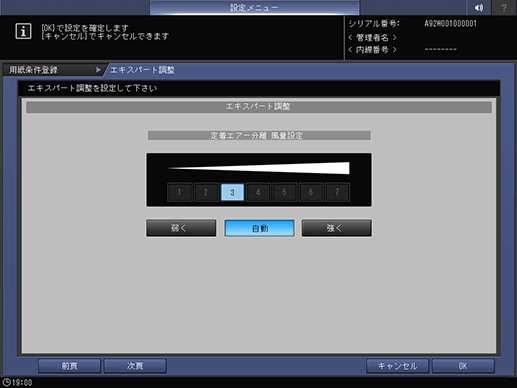Select air volume level 4
The height and width of the screenshot is (388, 517).
coord(258,192)
